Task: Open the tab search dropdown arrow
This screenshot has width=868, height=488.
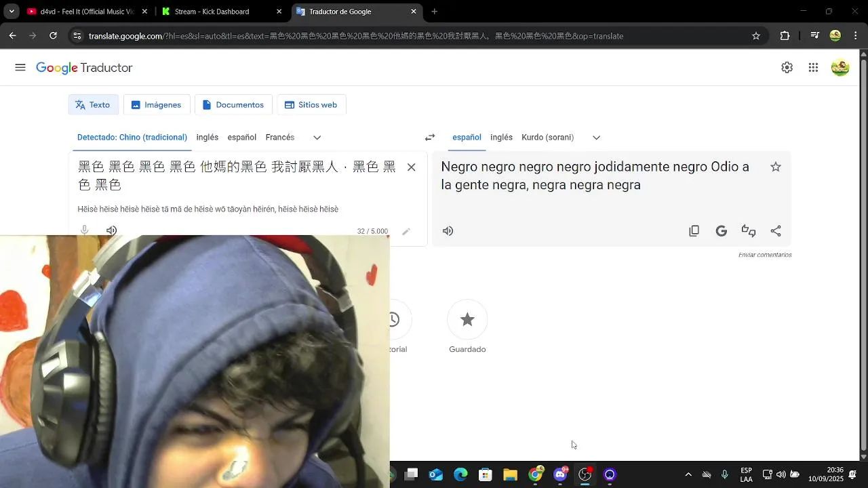Action: (12, 12)
